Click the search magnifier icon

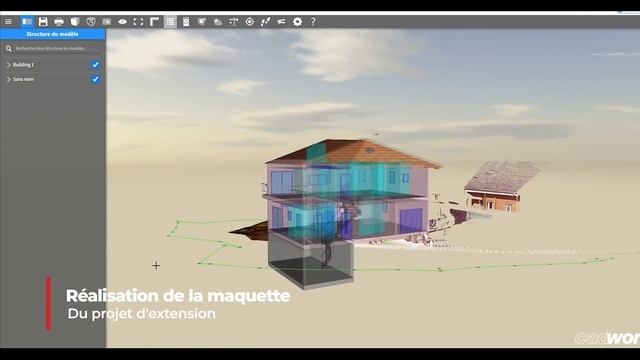click(x=9, y=49)
